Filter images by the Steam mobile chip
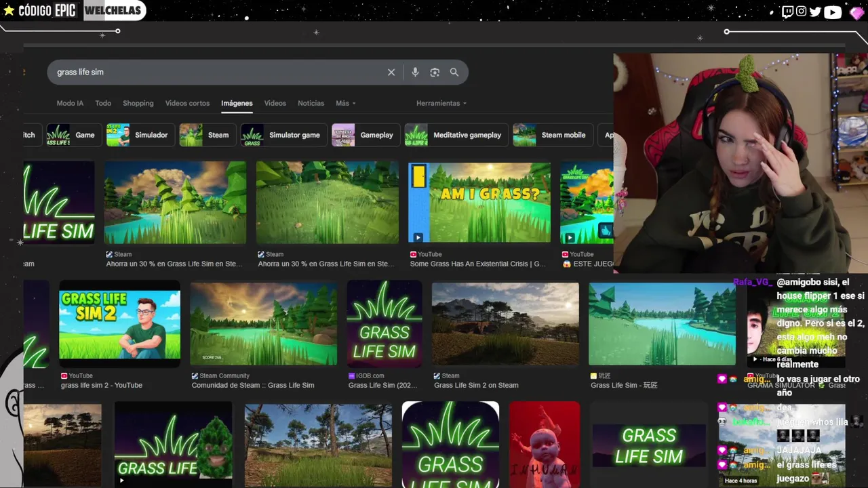The height and width of the screenshot is (488, 868). tap(553, 135)
